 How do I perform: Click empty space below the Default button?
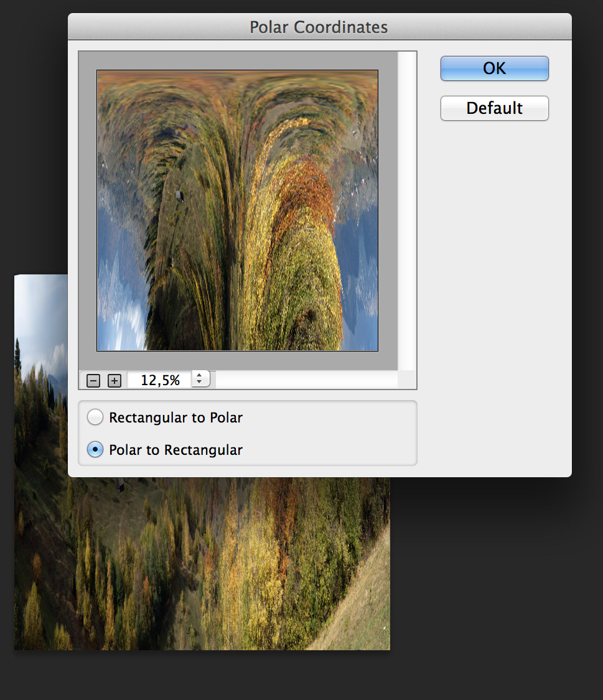(494, 280)
